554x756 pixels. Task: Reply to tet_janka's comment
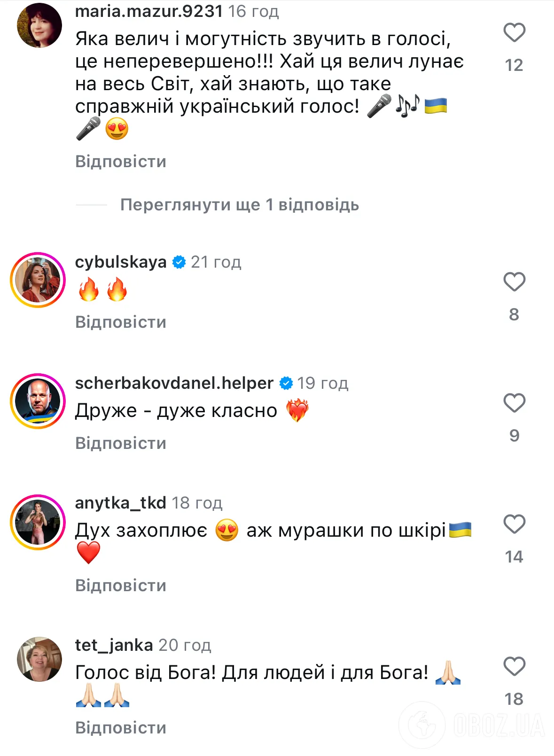click(x=121, y=728)
